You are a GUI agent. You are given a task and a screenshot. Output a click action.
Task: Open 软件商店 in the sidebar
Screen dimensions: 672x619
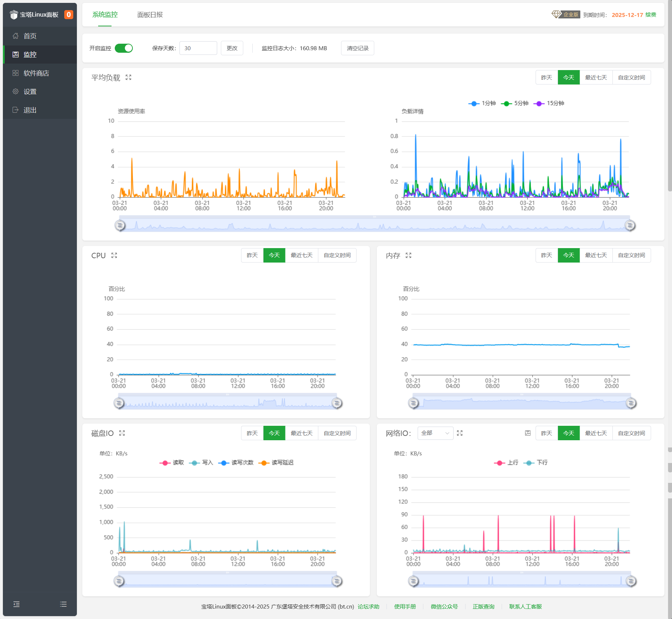tap(36, 73)
